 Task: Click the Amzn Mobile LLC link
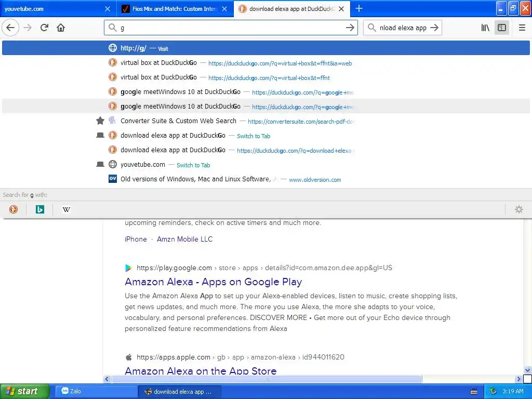[184, 239]
